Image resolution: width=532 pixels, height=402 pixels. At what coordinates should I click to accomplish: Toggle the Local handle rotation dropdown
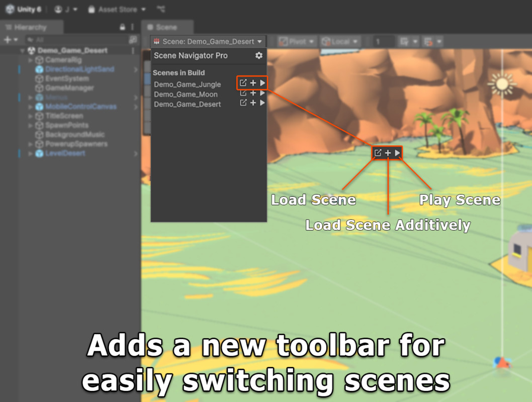click(339, 42)
